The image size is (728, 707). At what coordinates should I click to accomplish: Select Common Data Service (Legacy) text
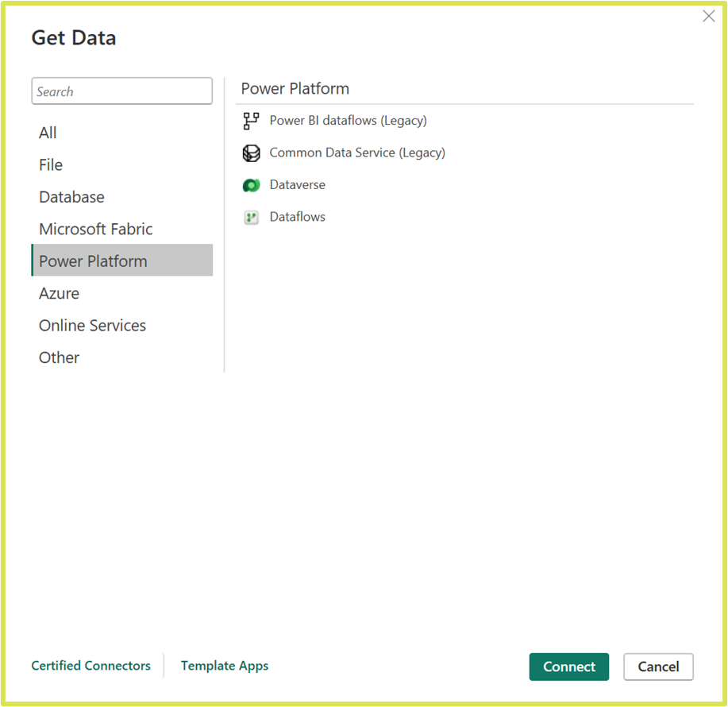pos(357,153)
